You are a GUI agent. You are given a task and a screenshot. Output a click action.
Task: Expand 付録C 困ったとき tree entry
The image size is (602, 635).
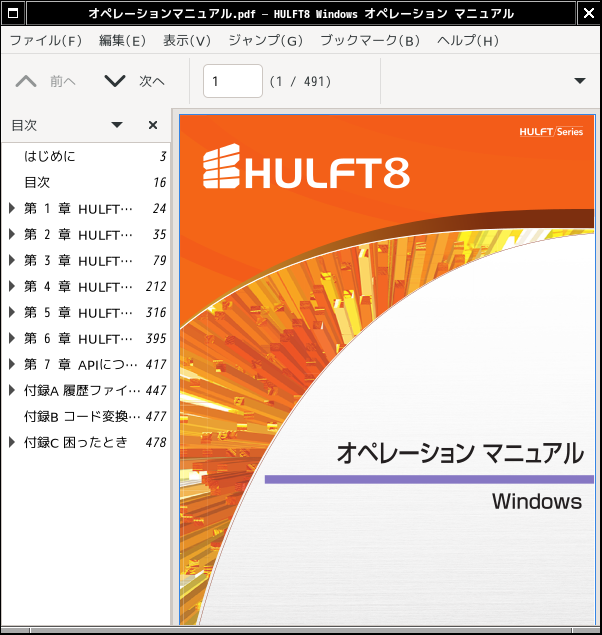click(x=12, y=442)
